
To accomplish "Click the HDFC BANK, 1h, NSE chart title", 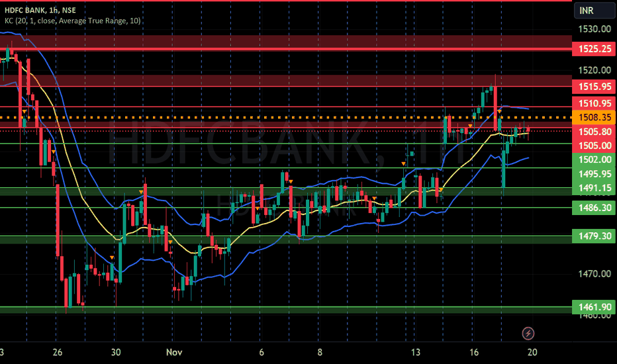I will pyautogui.click(x=40, y=10).
